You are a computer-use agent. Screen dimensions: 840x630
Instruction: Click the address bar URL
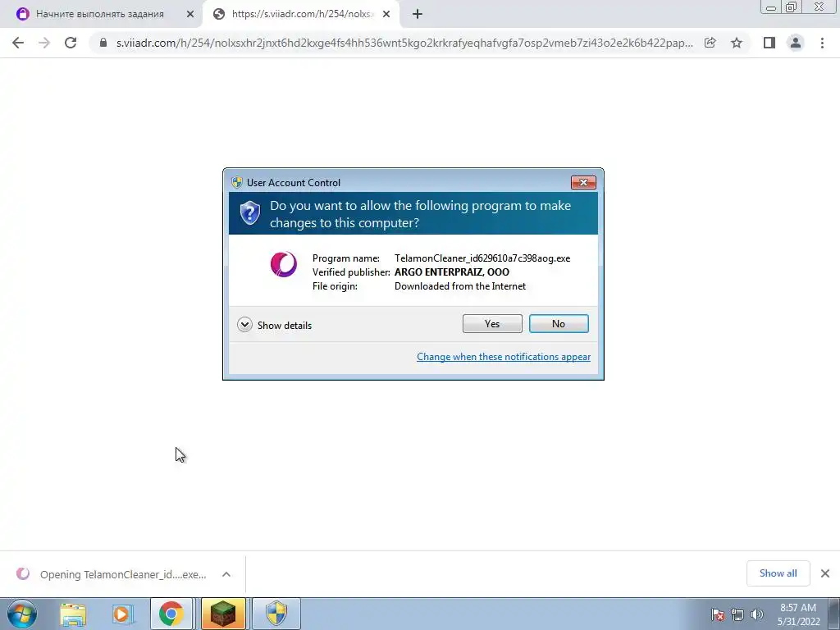(404, 43)
